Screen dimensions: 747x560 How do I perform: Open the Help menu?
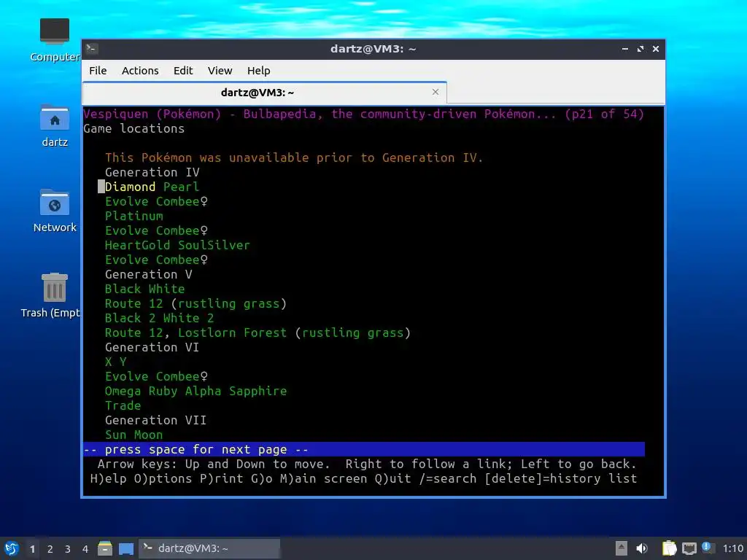coord(259,71)
